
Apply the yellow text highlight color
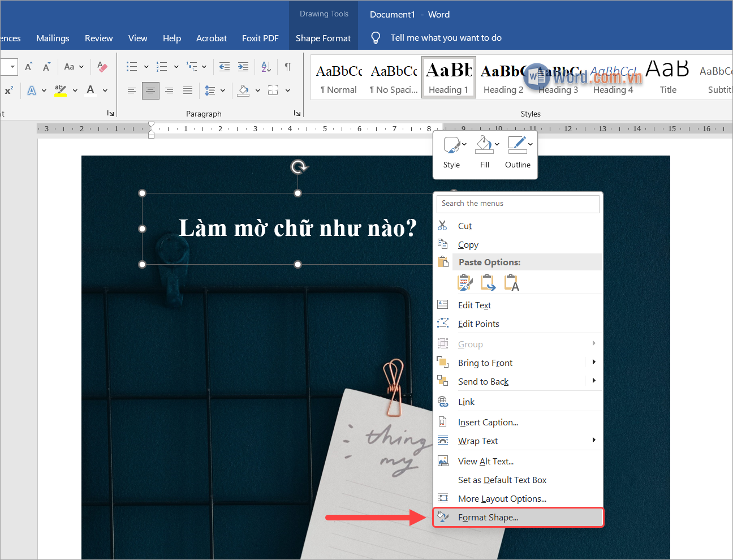[61, 91]
